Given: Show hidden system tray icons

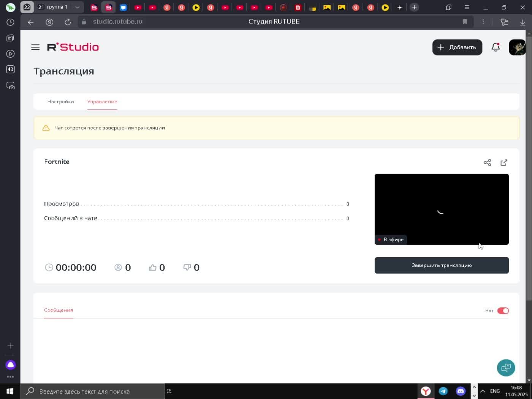Looking at the screenshot, I should coord(483,391).
